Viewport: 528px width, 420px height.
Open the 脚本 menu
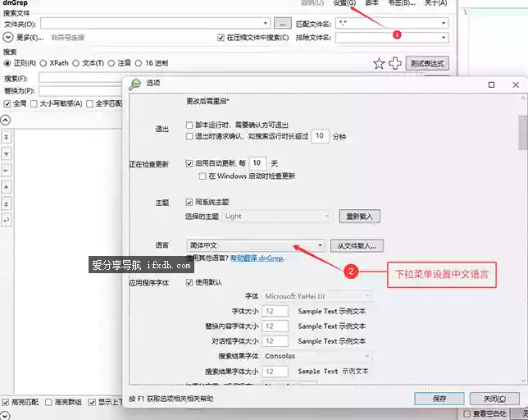pyautogui.click(x=372, y=3)
